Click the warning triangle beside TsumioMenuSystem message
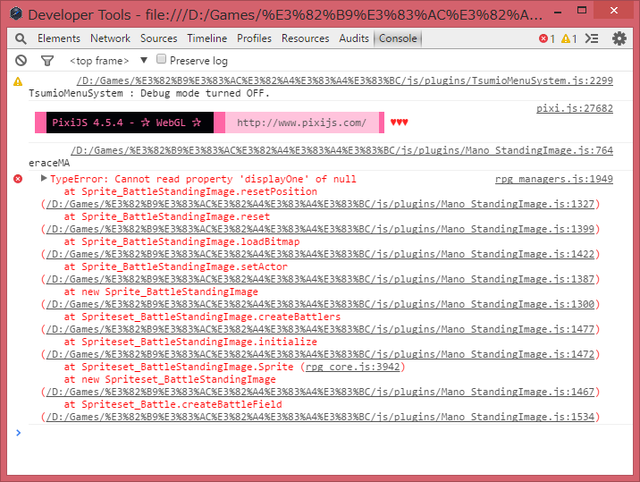The height and width of the screenshot is (482, 640). [x=18, y=82]
